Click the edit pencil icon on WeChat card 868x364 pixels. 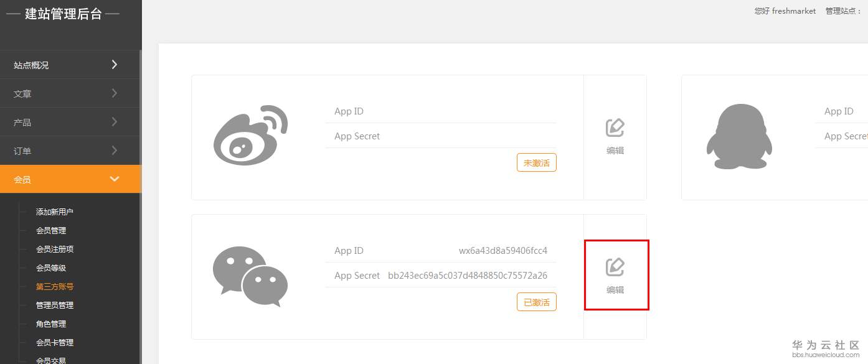pyautogui.click(x=615, y=267)
